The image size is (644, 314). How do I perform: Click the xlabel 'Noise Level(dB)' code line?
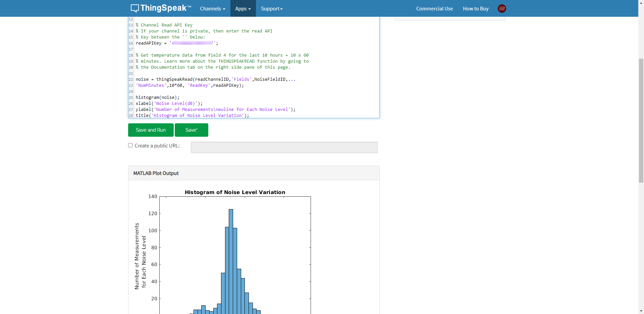tap(169, 104)
